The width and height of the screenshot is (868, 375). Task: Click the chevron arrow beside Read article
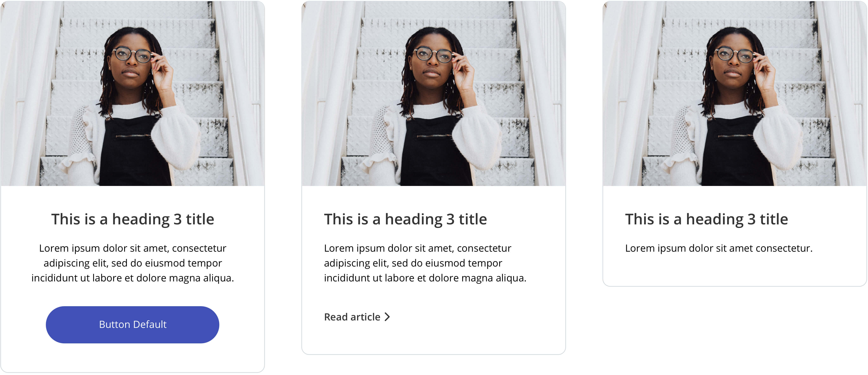pyautogui.click(x=387, y=317)
